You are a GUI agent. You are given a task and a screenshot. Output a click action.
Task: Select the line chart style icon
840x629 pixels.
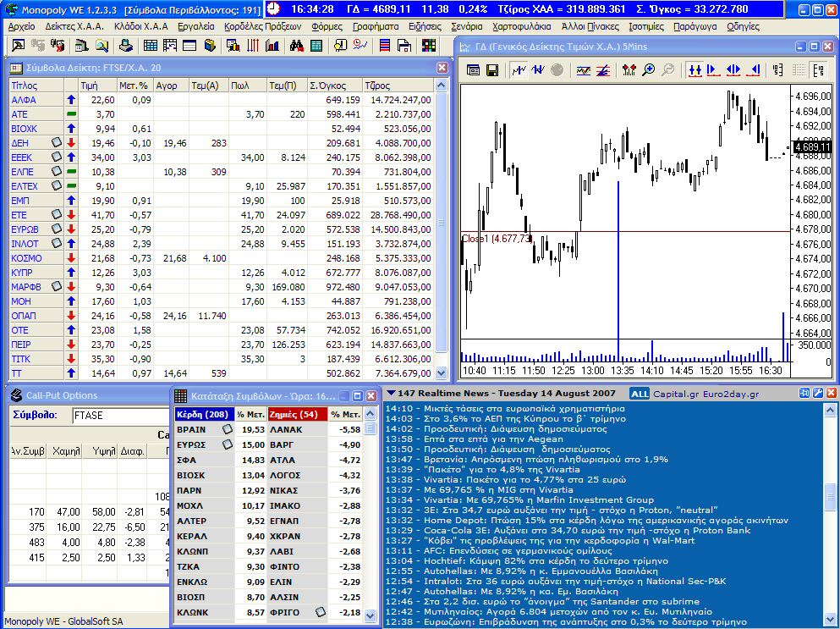point(518,69)
